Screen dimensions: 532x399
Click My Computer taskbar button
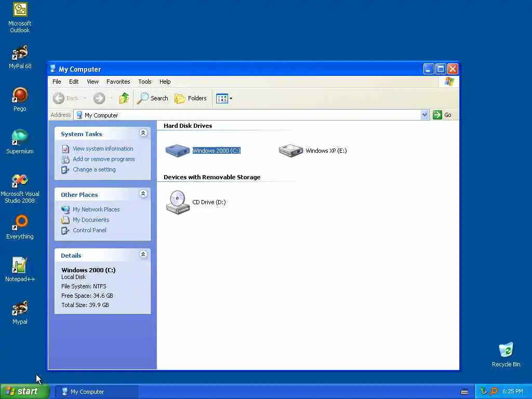click(96, 392)
